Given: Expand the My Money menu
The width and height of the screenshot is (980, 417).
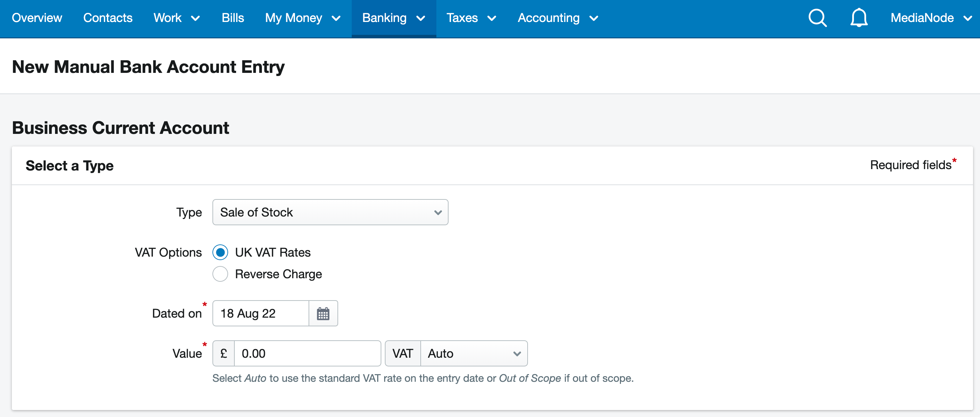Looking at the screenshot, I should point(302,18).
